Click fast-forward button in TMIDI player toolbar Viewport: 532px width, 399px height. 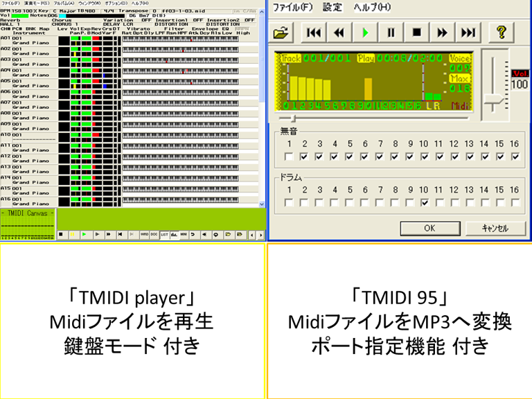click(x=108, y=234)
